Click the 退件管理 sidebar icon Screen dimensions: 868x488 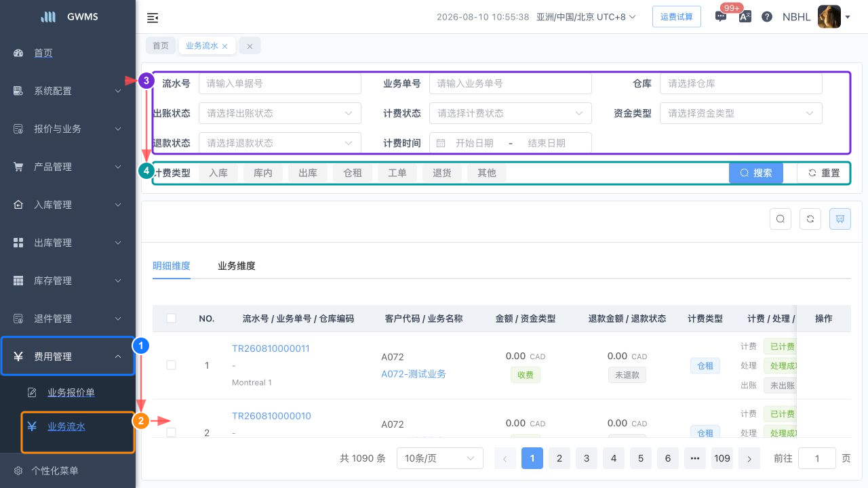pyautogui.click(x=18, y=319)
